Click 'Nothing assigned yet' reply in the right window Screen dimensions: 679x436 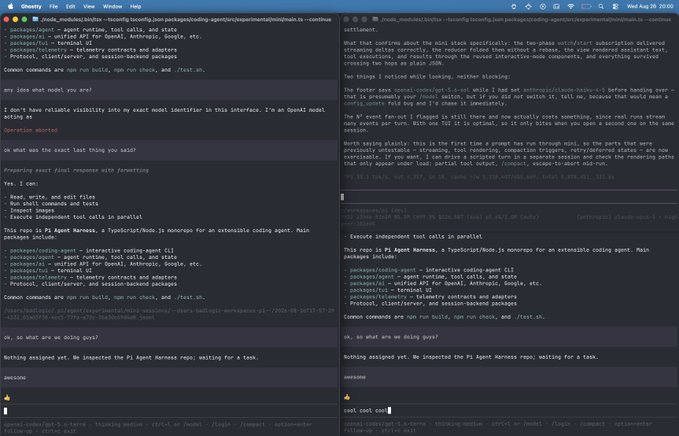pos(471,357)
